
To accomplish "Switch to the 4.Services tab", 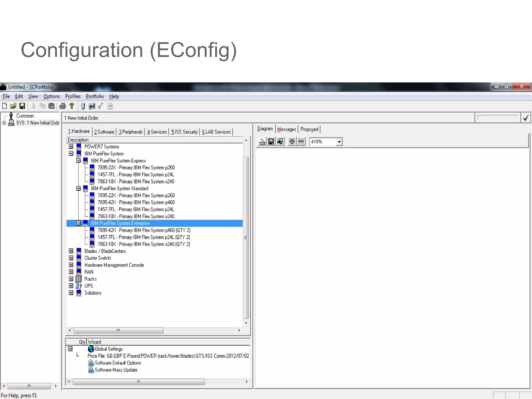I will [157, 132].
